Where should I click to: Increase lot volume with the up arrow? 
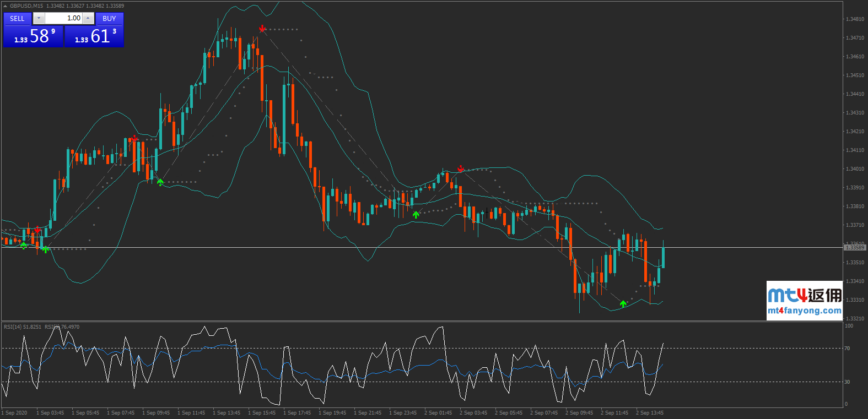click(88, 18)
